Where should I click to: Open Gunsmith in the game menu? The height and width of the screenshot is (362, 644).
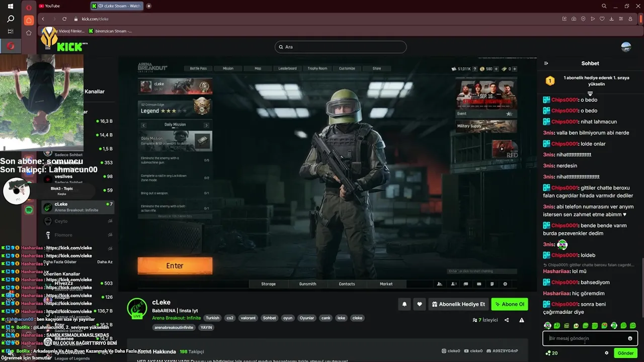(307, 284)
